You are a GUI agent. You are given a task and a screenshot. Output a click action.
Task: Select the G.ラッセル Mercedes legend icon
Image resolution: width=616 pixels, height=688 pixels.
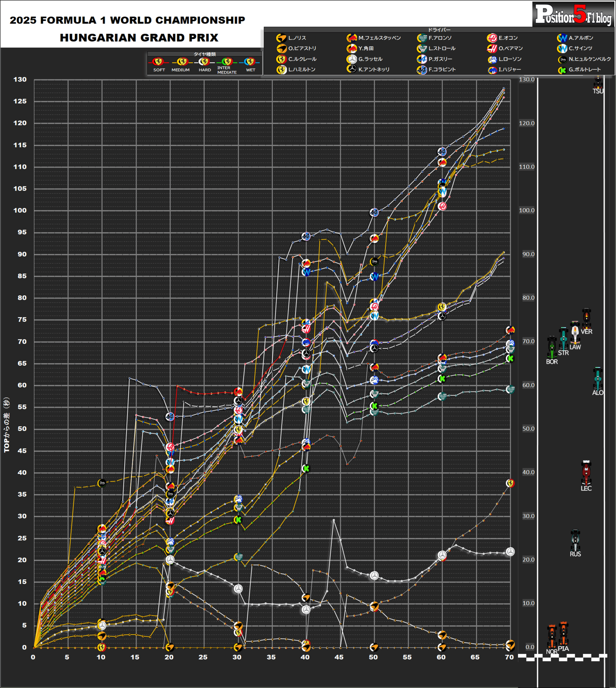[x=352, y=59]
